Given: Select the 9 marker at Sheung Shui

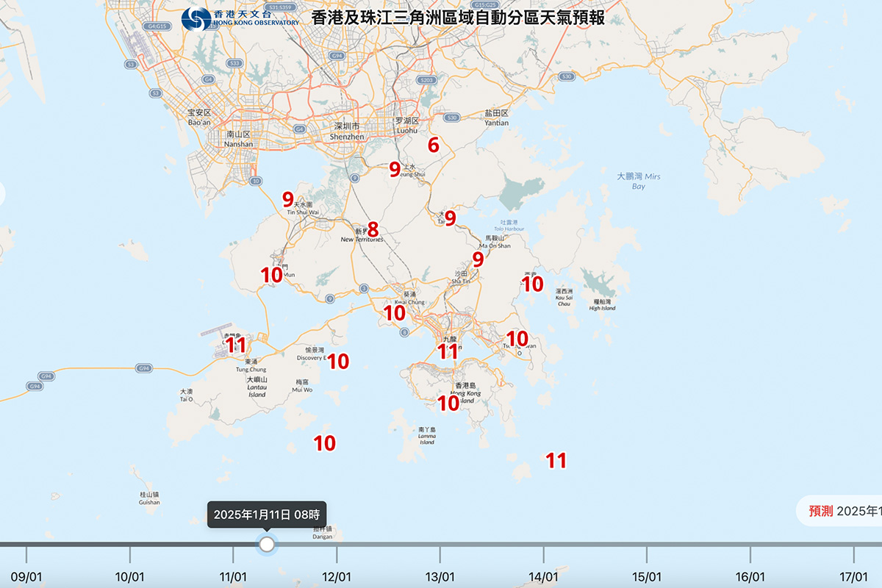Looking at the screenshot, I should tap(395, 169).
